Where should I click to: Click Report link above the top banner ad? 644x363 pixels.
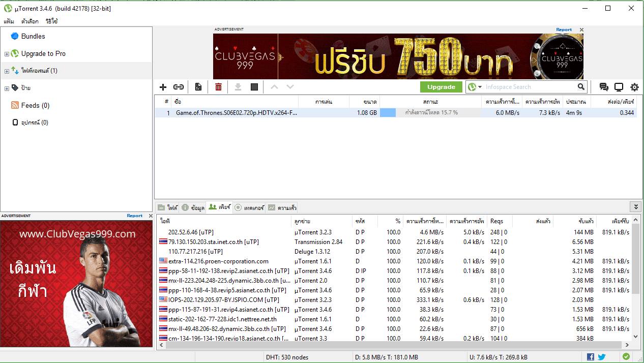pos(564,29)
